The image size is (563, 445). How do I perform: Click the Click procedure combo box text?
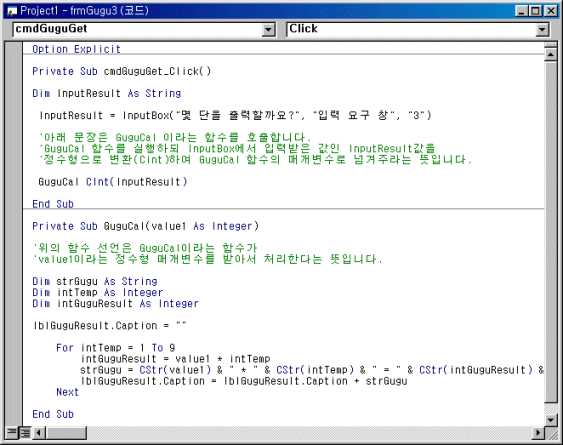pyautogui.click(x=303, y=29)
